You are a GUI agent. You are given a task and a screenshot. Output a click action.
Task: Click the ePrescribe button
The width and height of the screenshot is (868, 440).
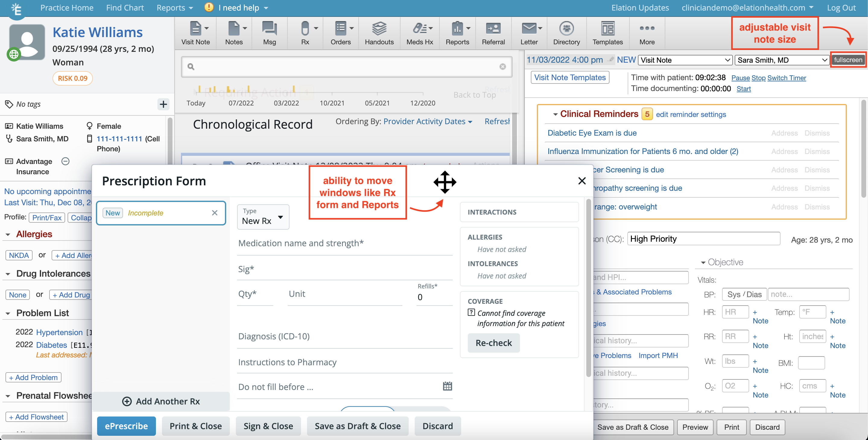[126, 426]
